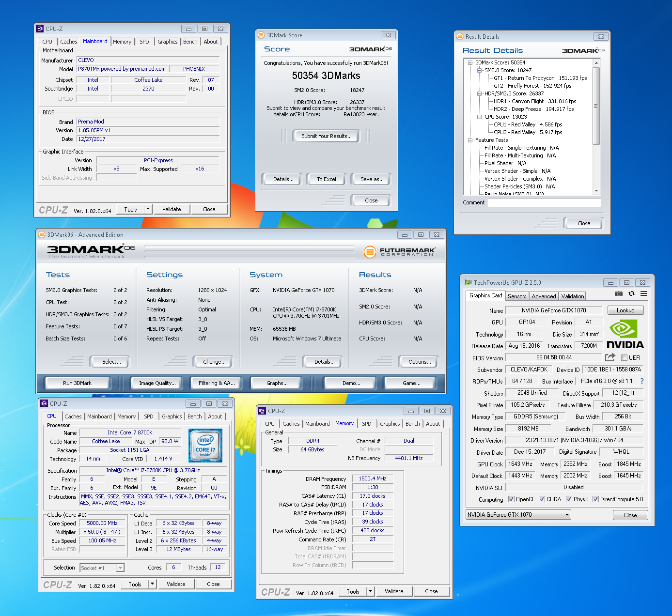
Task: Switch to the Sensors tab in GPU-Z
Action: [x=517, y=296]
